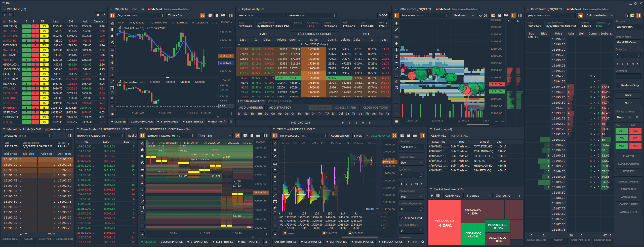This screenshot has height=247, width=644.
Task: Click FLATTEN in the DOM trader panel
Action: (628, 156)
